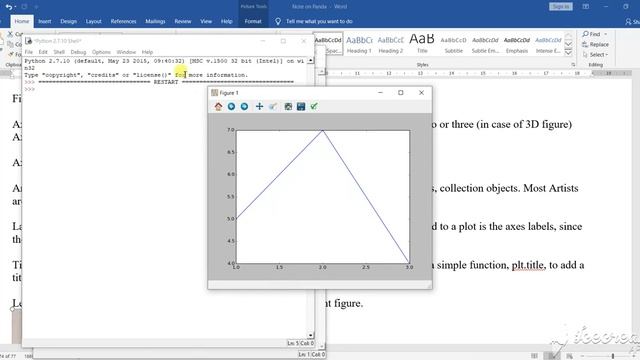Apply the Heading 1 style
Viewport: 640px width, 360px height.
pyautogui.click(x=359, y=44)
